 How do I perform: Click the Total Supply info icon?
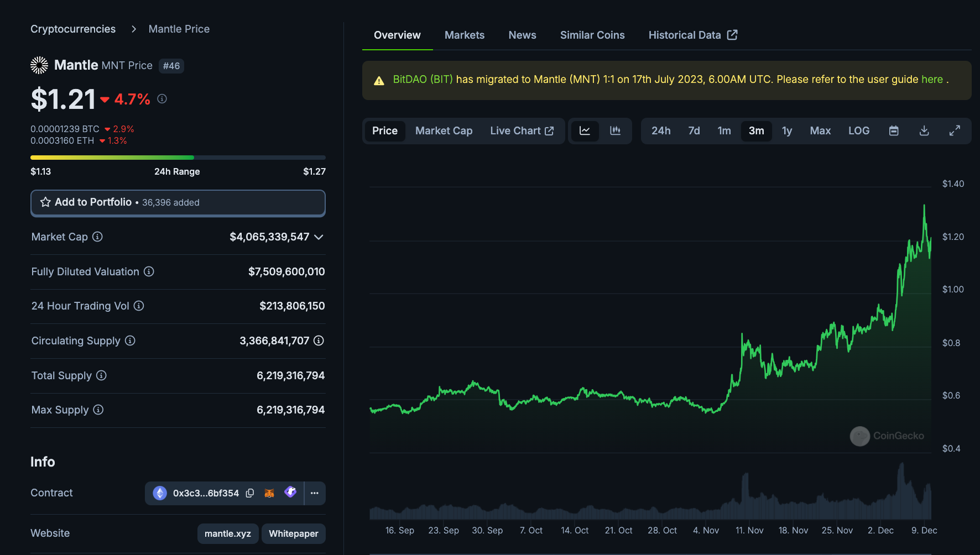[101, 375]
